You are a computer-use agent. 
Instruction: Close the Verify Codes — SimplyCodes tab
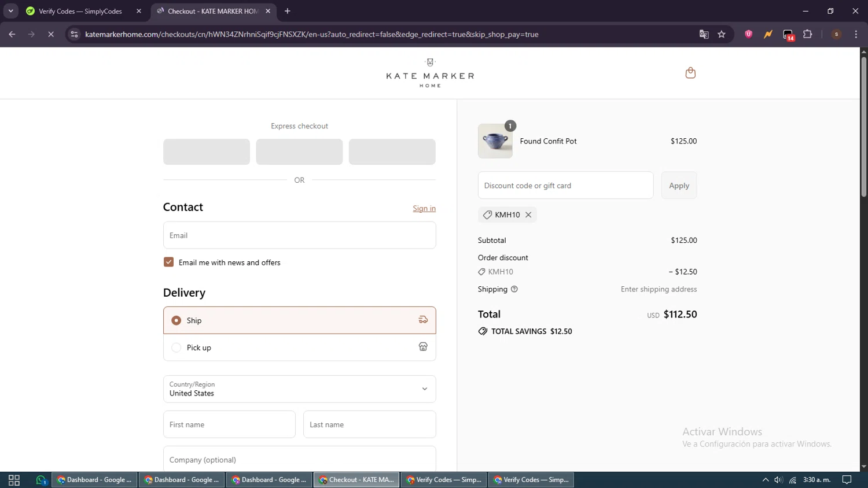pos(139,11)
